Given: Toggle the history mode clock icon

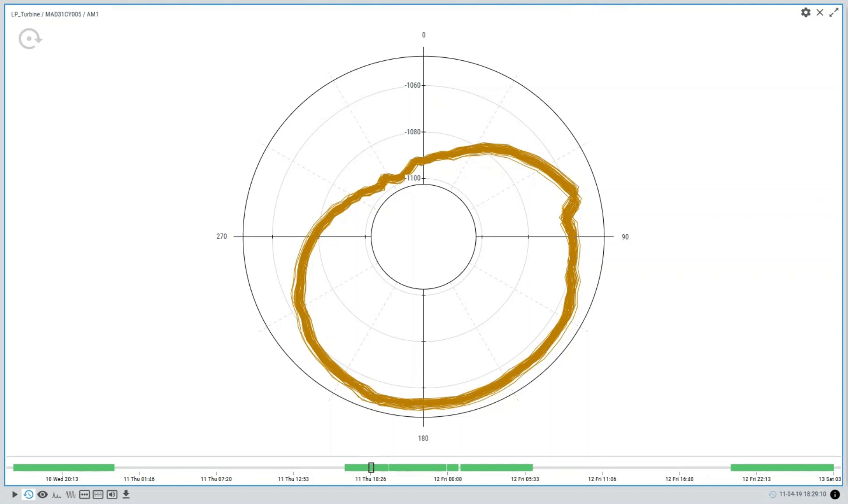Looking at the screenshot, I should [x=28, y=494].
